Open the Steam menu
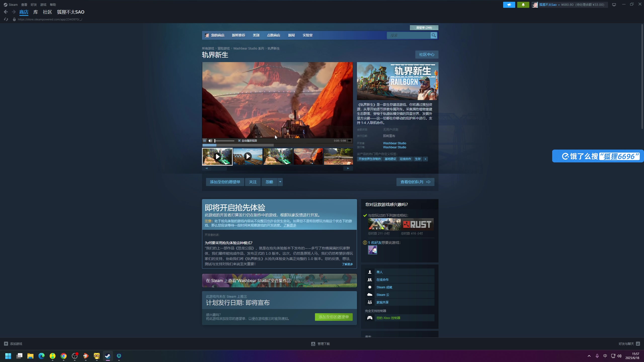The height and width of the screenshot is (362, 644). coord(11,5)
